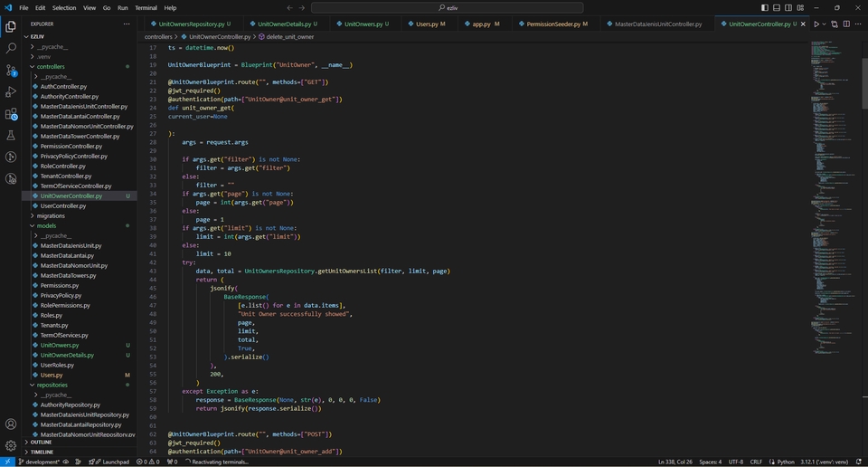Open the editor More Actions ellipsis
Screen dimensions: 868x467
click(858, 24)
